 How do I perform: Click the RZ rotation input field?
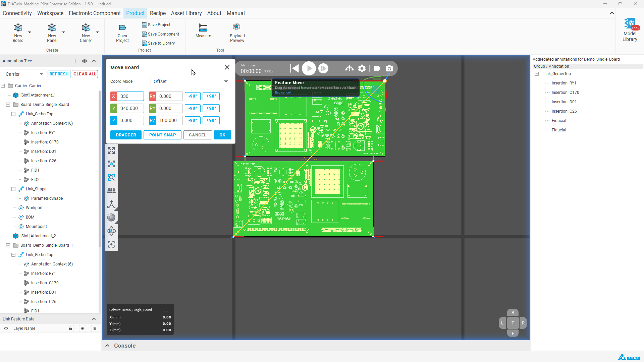coord(169,120)
